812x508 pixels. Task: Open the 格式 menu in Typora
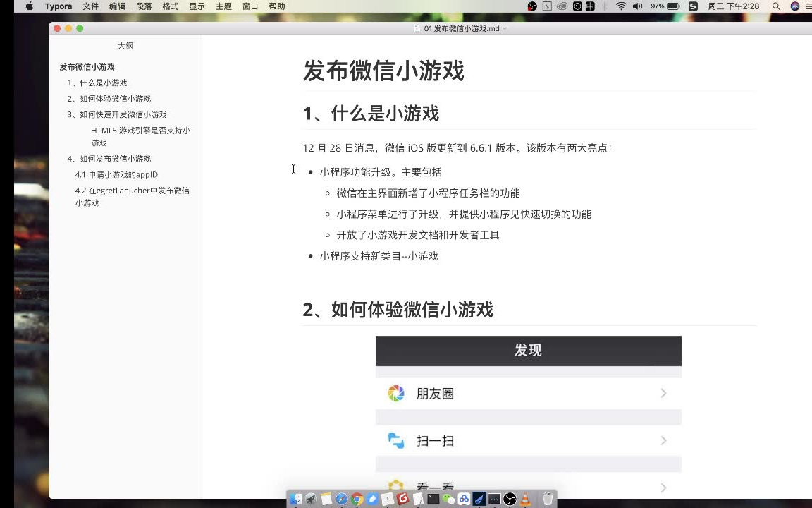[x=169, y=6]
